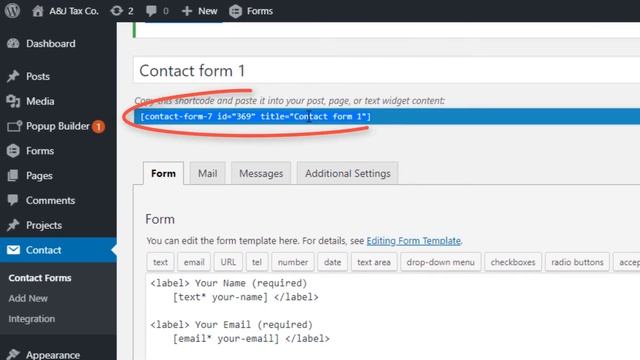This screenshot has height=360, width=640.
Task: Open the Projects menu item
Action: [44, 225]
